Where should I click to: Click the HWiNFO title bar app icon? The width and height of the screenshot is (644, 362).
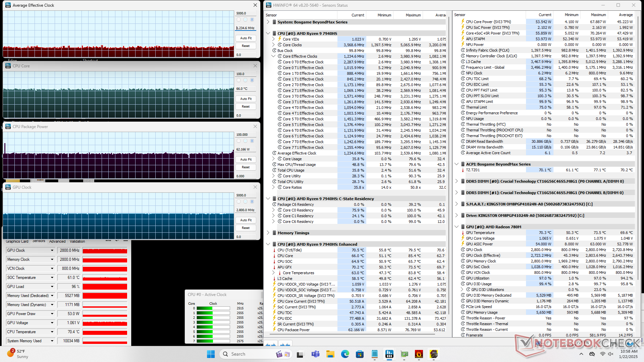tap(269, 5)
